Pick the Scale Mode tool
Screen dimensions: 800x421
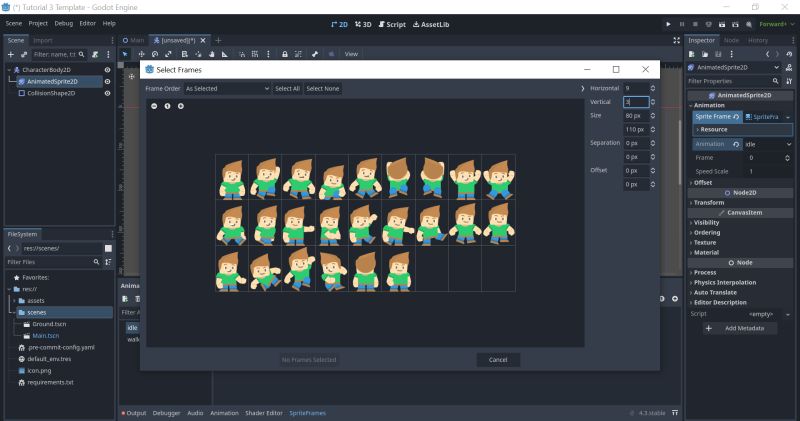(x=168, y=54)
